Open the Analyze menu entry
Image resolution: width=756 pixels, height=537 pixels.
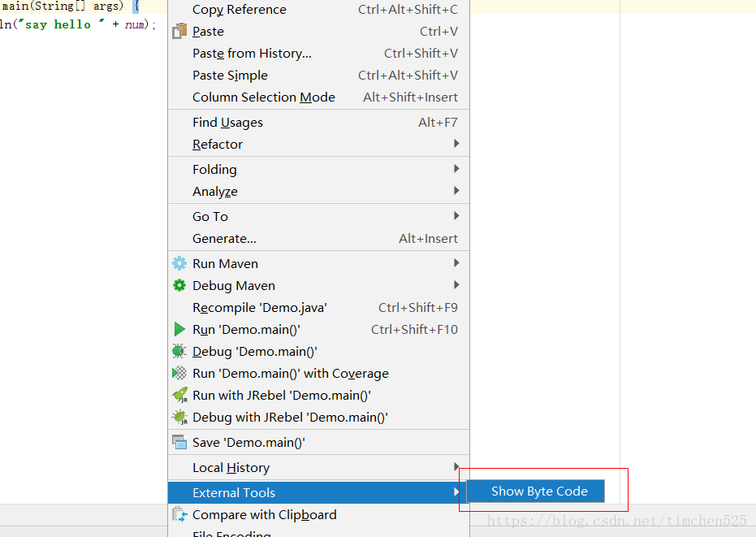coord(318,192)
